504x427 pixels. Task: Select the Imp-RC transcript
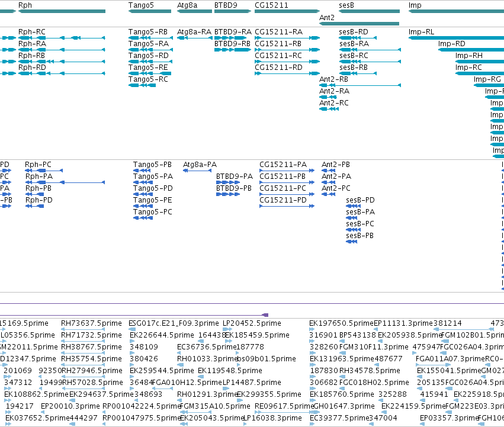click(480, 73)
